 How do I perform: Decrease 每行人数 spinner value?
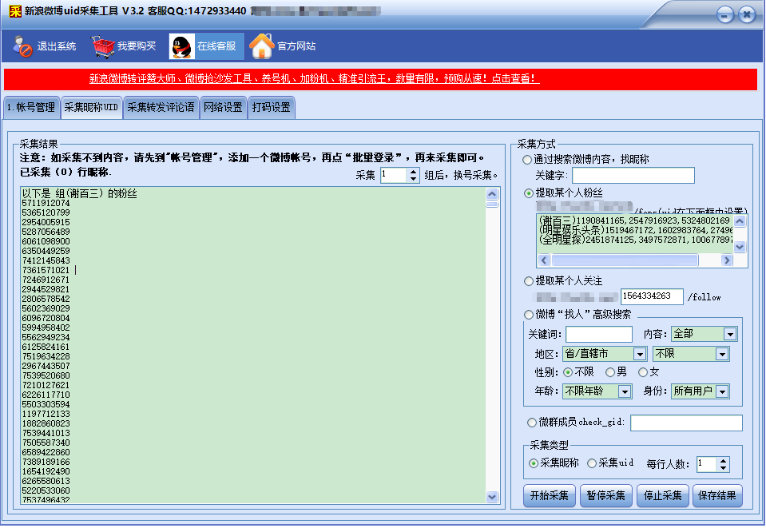[723, 468]
